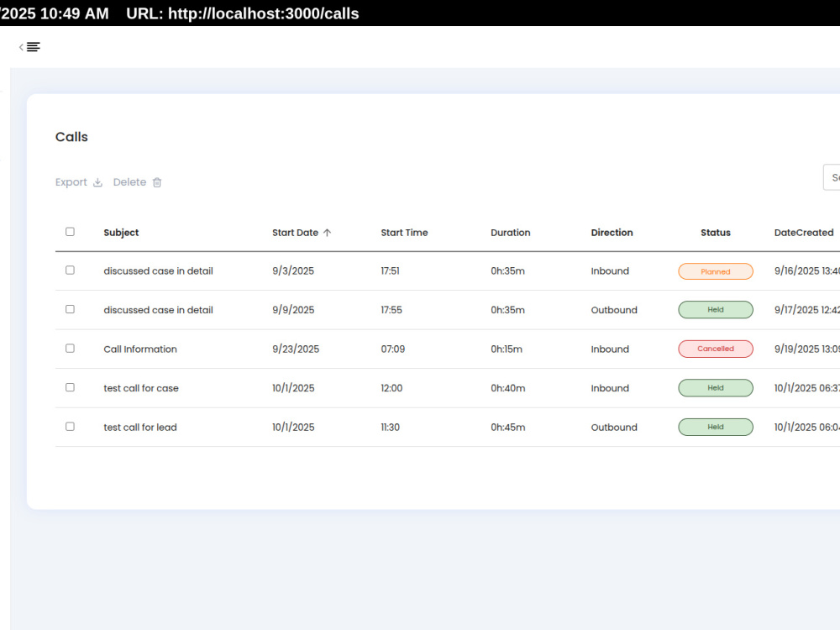Screen dimensions: 840x630
Task: Click the 12:00 start time cell
Action: [x=391, y=388]
